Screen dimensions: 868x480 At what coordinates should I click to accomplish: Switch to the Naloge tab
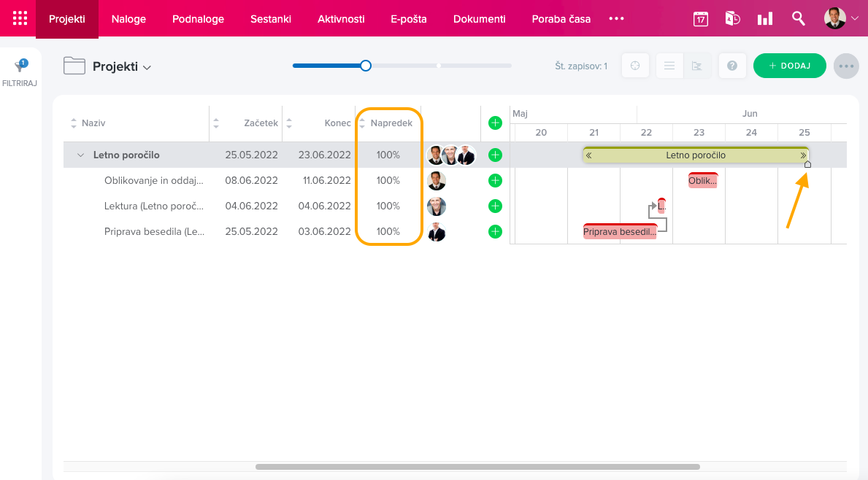[x=128, y=19]
